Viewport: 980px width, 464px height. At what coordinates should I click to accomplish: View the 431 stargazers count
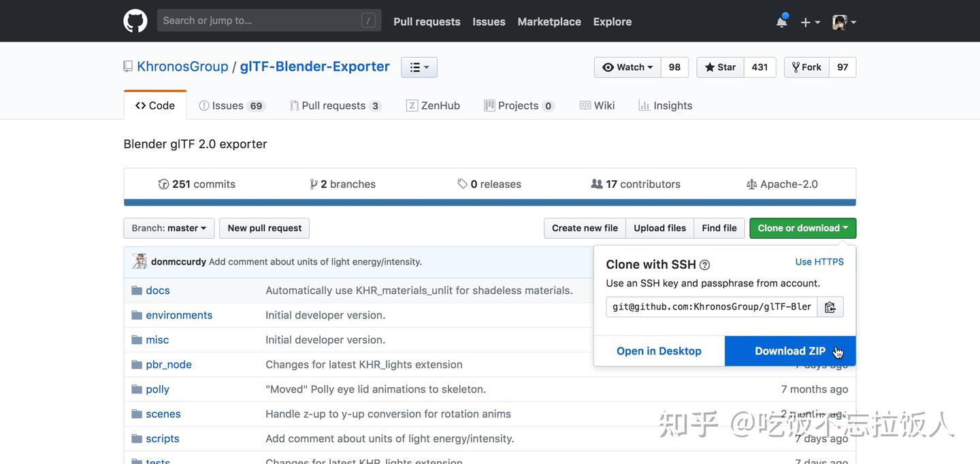click(x=759, y=67)
